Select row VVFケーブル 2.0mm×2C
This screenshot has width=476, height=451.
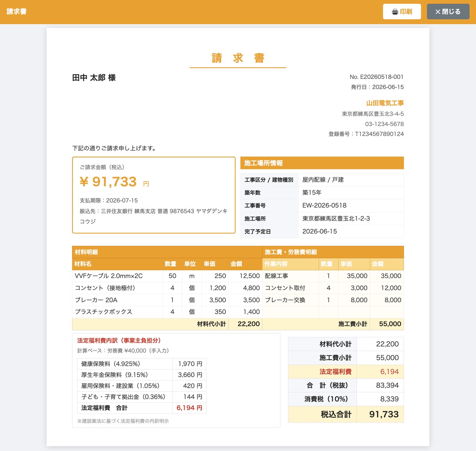(167, 276)
